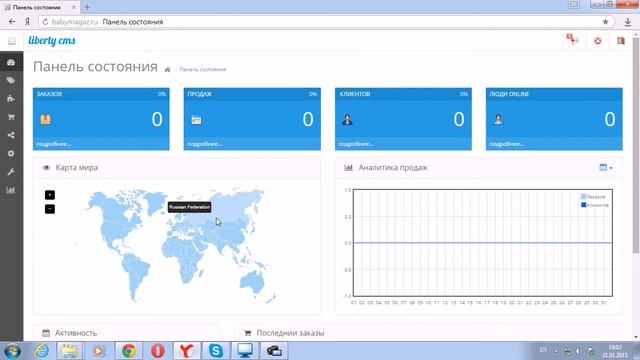Click the page vertical scrollbar thumb

636,145
